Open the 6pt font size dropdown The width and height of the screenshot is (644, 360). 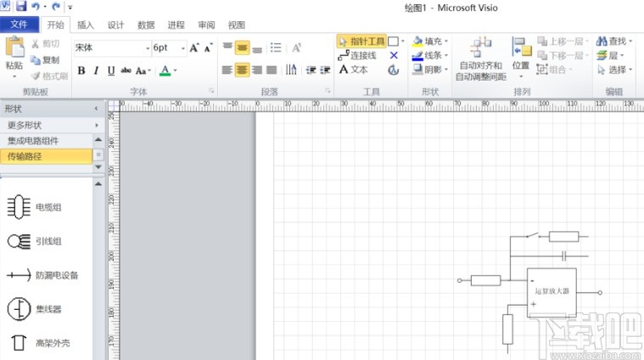pyautogui.click(x=183, y=48)
